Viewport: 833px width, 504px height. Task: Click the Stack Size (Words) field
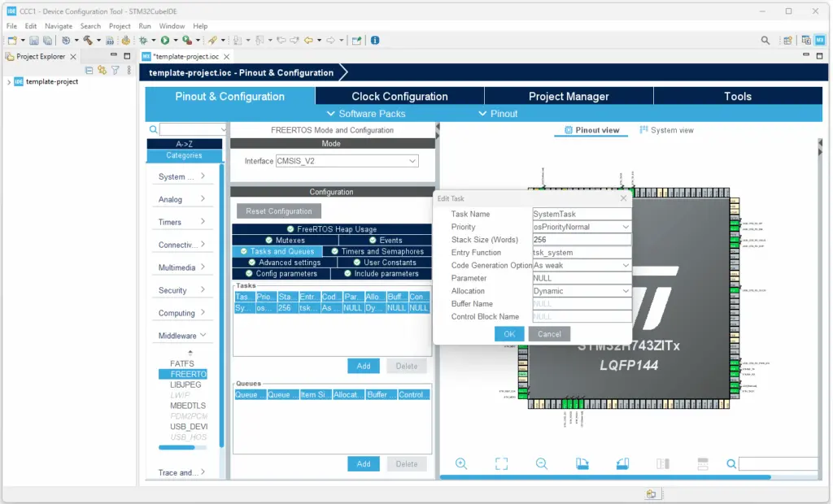[581, 240]
